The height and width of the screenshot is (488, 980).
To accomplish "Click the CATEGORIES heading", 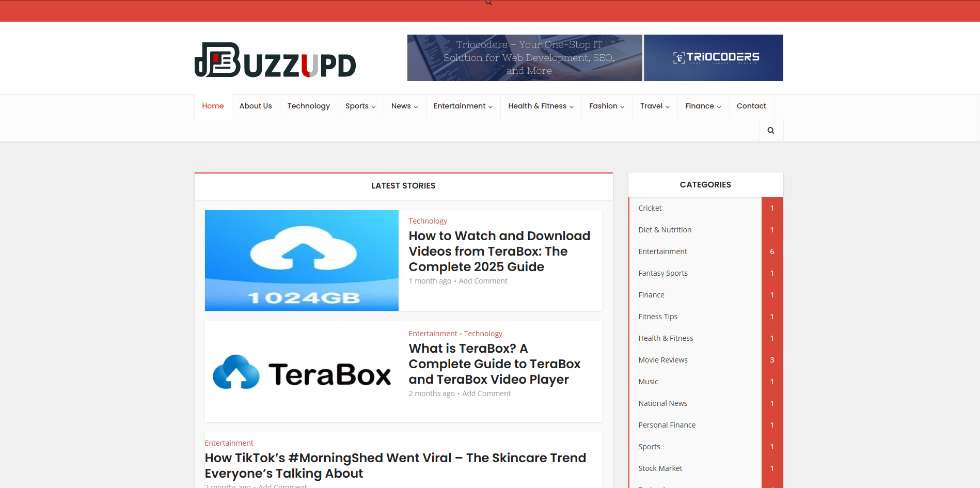I will (705, 185).
